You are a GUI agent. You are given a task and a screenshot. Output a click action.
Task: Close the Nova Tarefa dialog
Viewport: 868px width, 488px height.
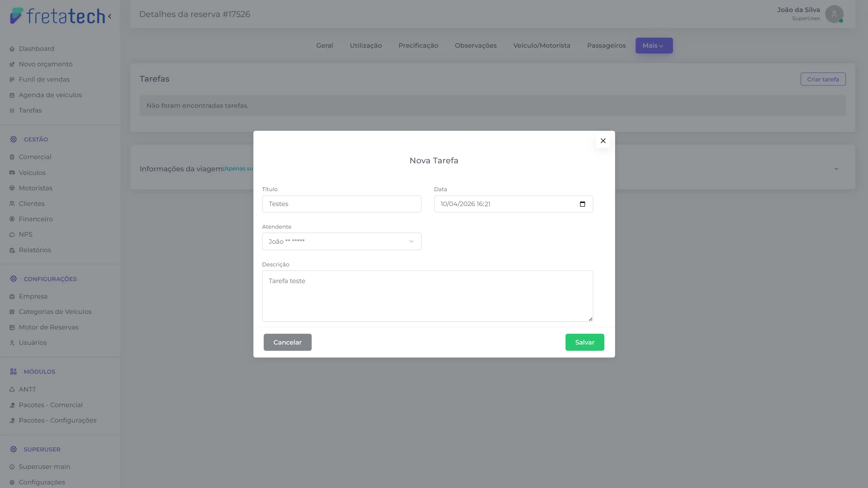603,141
